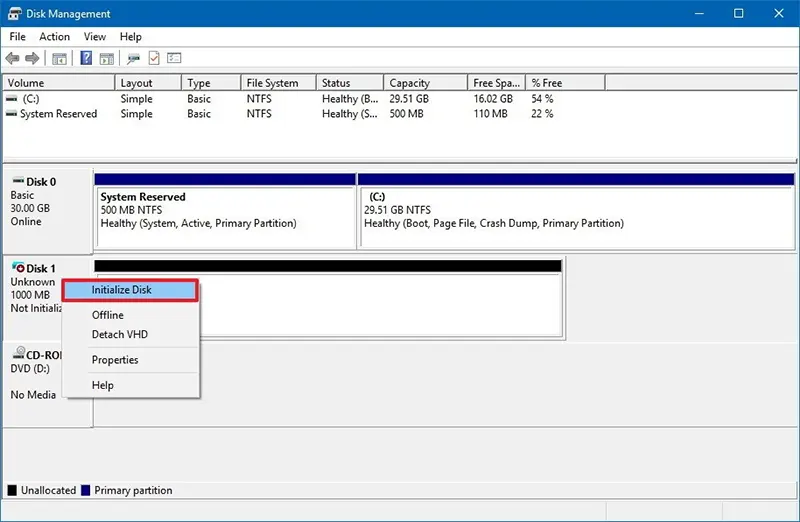This screenshot has height=522, width=800.
Task: Click the Unallocated legend label
Action: [x=48, y=490]
